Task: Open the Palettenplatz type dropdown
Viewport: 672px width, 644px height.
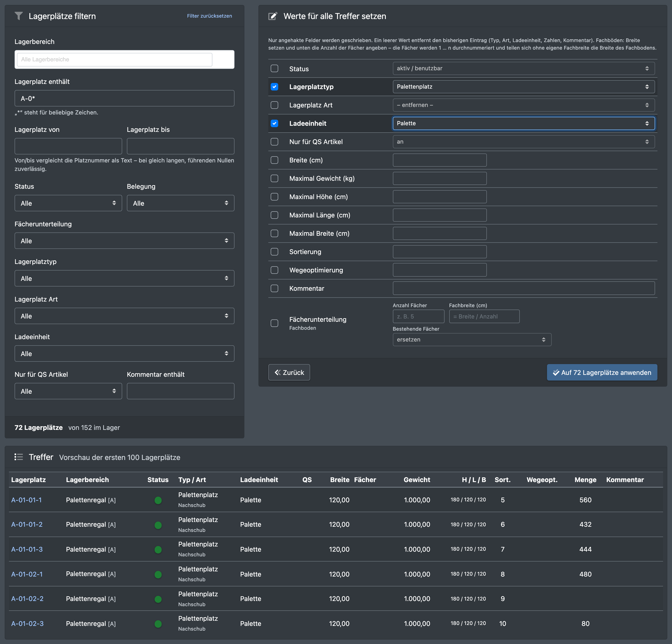Action: tap(524, 87)
